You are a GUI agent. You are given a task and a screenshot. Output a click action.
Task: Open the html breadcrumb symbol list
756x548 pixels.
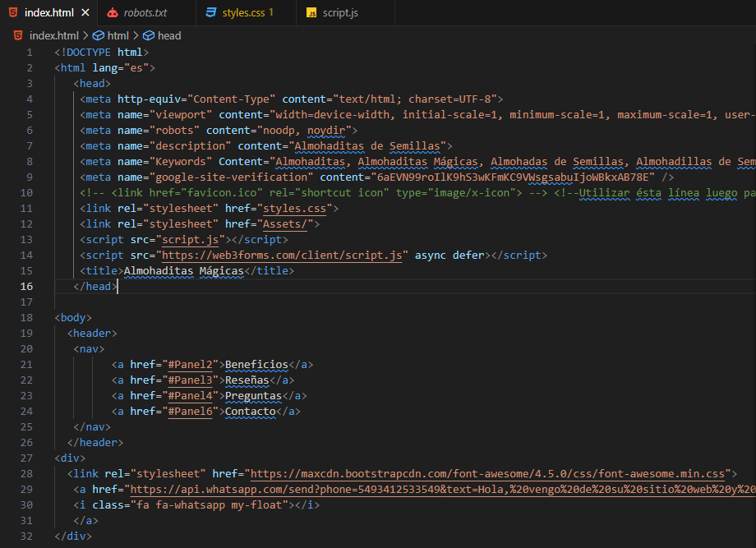point(118,35)
